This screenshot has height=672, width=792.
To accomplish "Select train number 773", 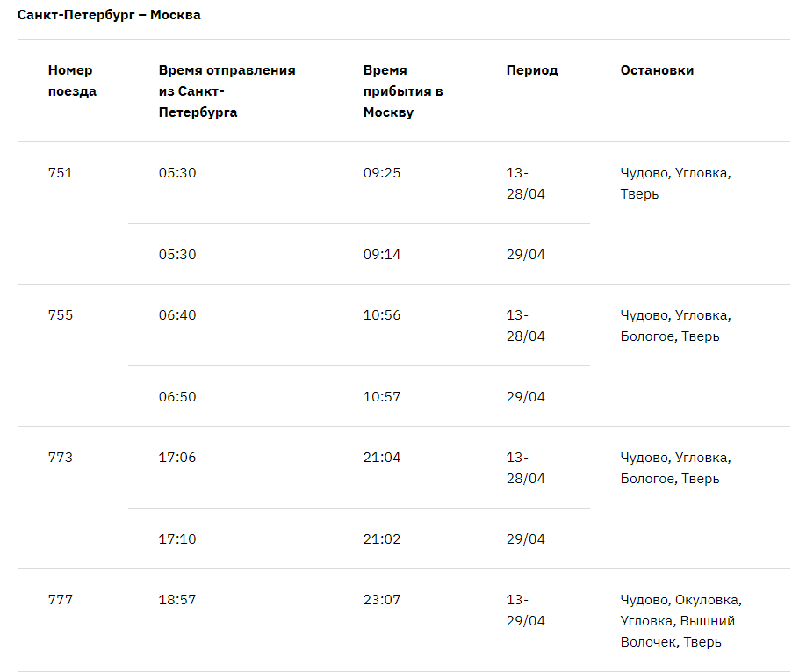I will 60,458.
